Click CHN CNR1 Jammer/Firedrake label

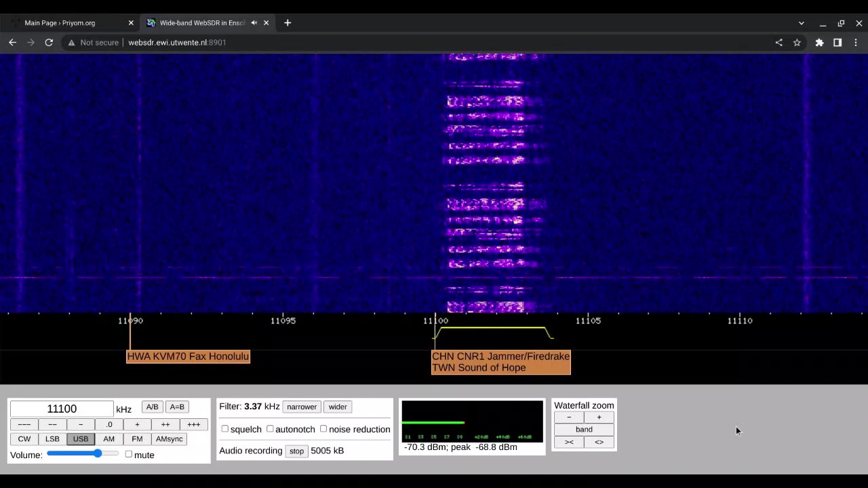point(500,357)
